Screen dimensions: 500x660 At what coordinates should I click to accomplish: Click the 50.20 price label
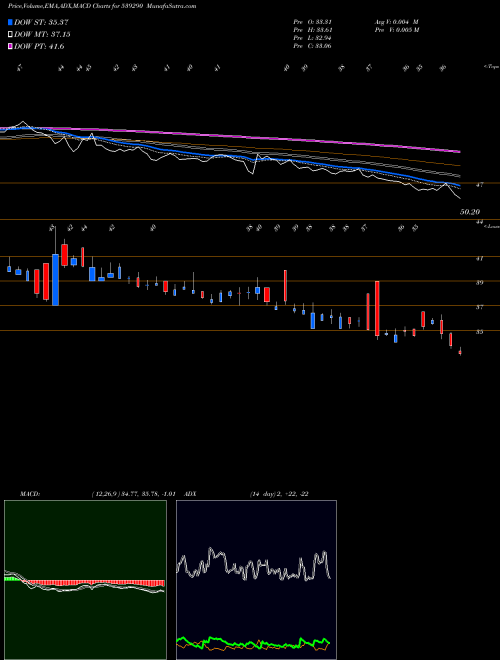pos(470,212)
